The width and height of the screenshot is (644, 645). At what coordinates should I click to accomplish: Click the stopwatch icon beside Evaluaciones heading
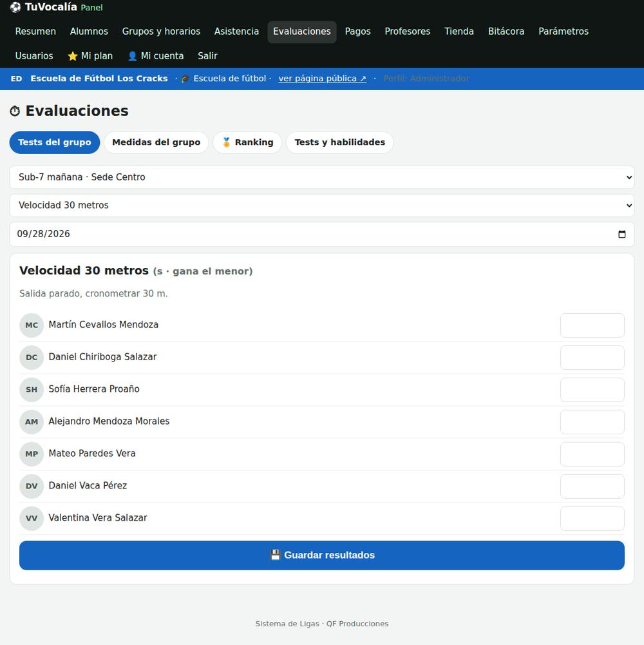pos(15,111)
